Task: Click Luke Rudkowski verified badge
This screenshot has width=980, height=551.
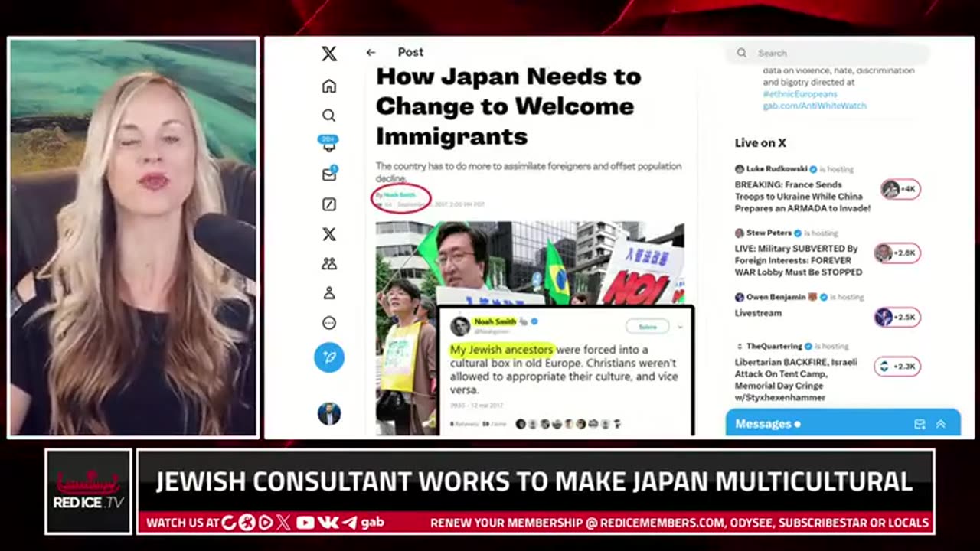Action: [814, 169]
